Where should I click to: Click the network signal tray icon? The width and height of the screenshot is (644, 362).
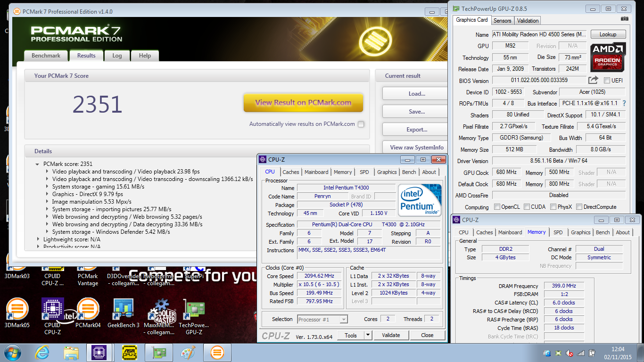pyautogui.click(x=581, y=353)
